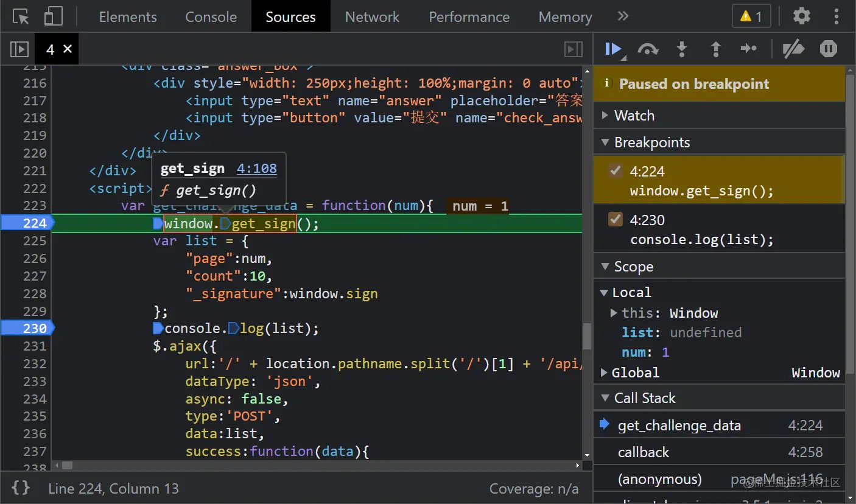Click get_sign in line 224 code
This screenshot has height=504, width=856.
pos(263,224)
